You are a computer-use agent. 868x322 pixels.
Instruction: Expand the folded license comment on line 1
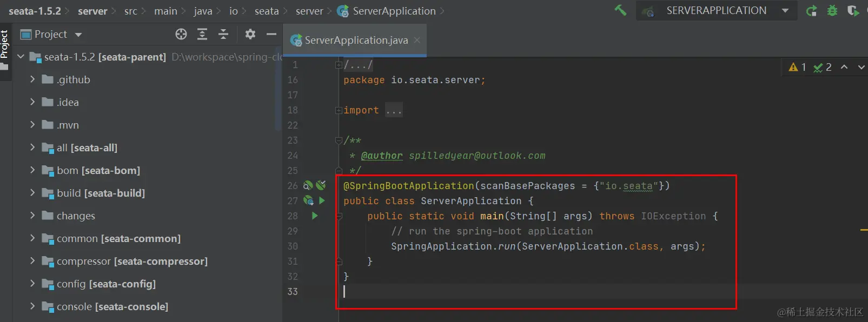(339, 65)
